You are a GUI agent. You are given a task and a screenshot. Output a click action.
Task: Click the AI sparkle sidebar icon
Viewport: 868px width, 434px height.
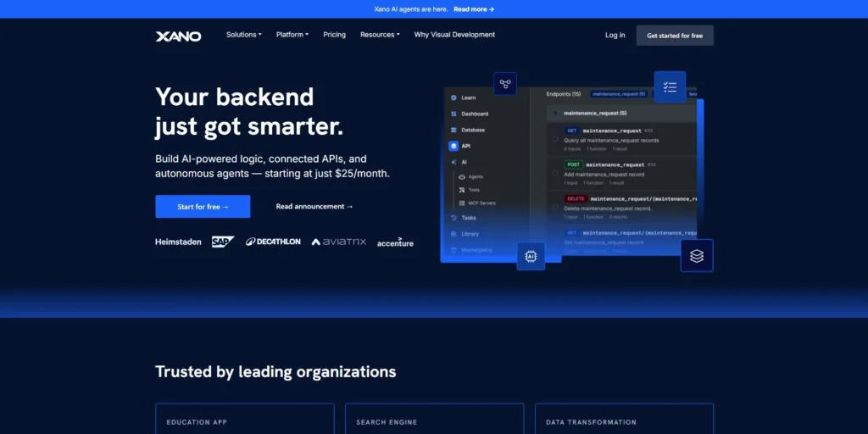[454, 162]
